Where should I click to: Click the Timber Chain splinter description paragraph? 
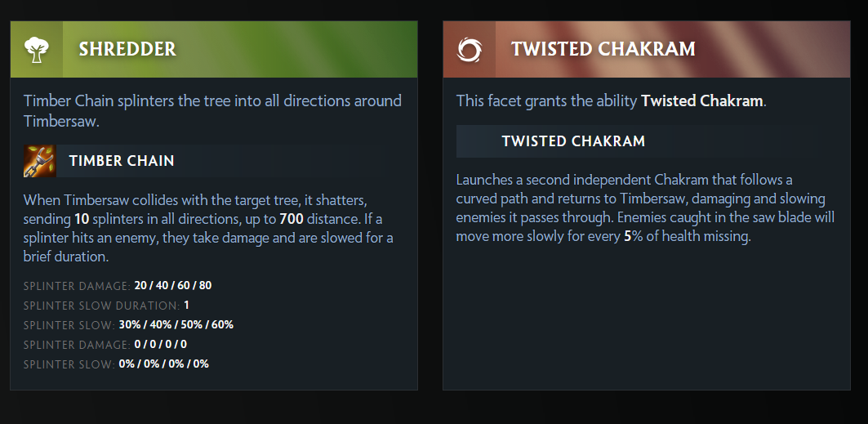click(x=208, y=228)
